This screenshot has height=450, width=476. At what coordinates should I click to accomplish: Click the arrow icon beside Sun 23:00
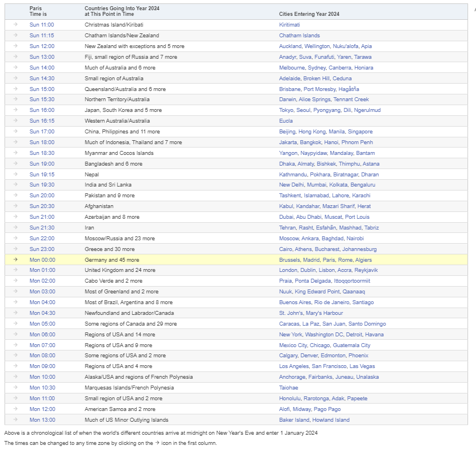(x=15, y=249)
